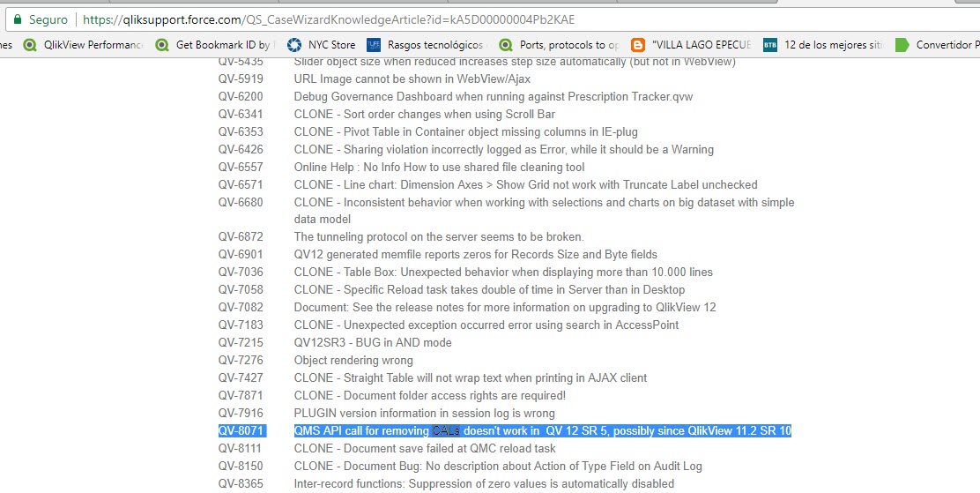This screenshot has height=493, width=980.
Task: Click issue ID QV-7058
Action: (241, 289)
